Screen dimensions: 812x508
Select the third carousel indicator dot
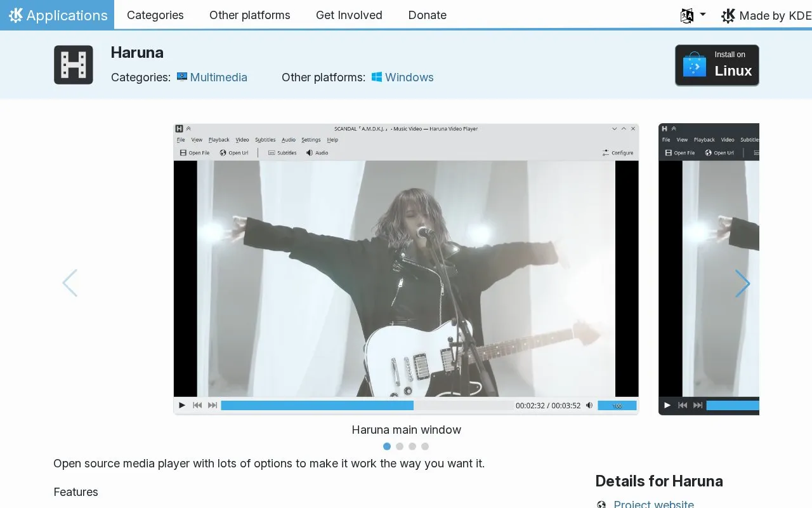pos(412,446)
